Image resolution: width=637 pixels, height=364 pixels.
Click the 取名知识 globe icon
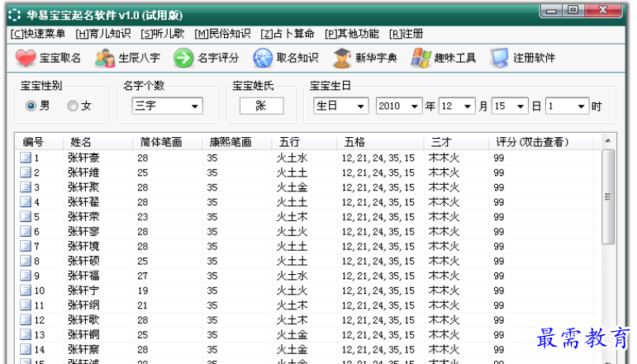pos(263,59)
